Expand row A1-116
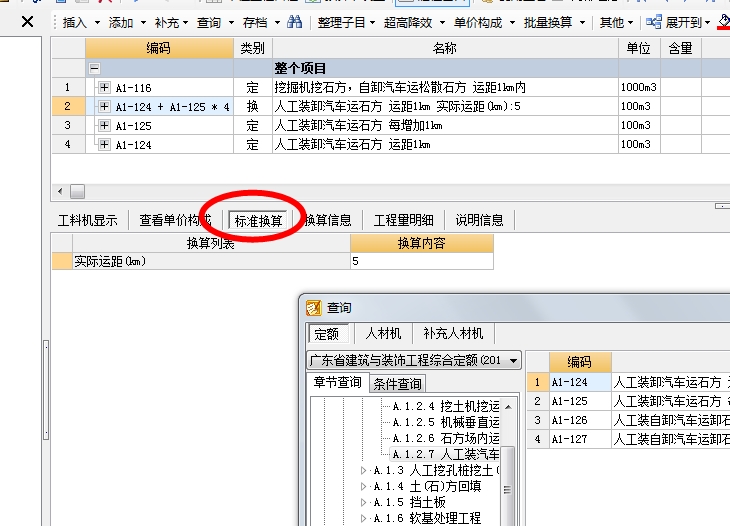This screenshot has height=526, width=730. [x=104, y=88]
